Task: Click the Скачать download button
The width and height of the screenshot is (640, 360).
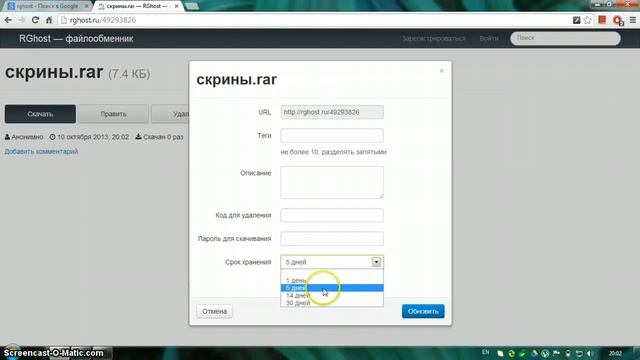Action: coord(40,114)
